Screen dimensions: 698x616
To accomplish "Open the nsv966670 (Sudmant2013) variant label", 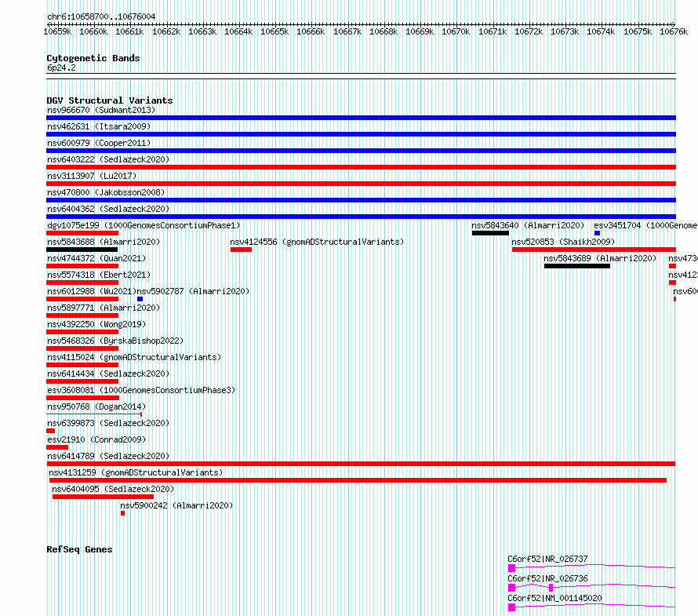I will [x=101, y=110].
